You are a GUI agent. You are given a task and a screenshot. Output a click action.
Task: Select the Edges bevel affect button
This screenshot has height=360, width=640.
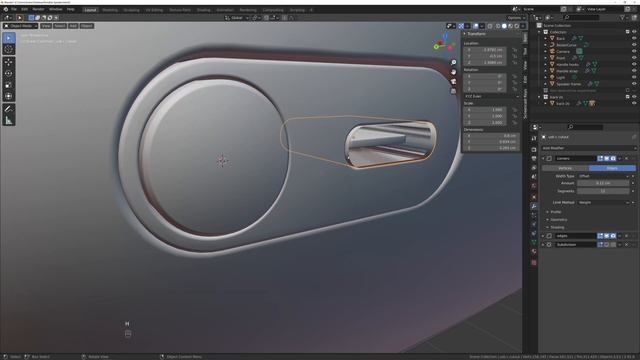pos(612,168)
